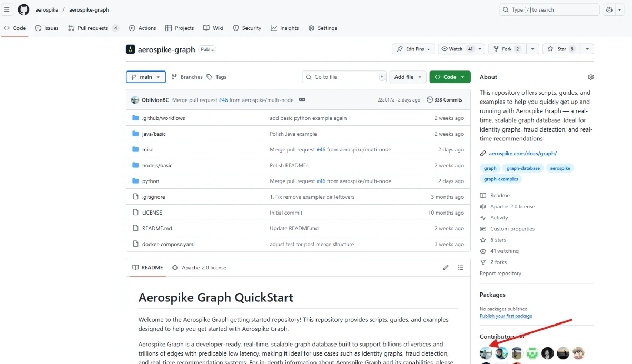
Task: Expand the Add file dropdown
Action: pyautogui.click(x=408, y=77)
